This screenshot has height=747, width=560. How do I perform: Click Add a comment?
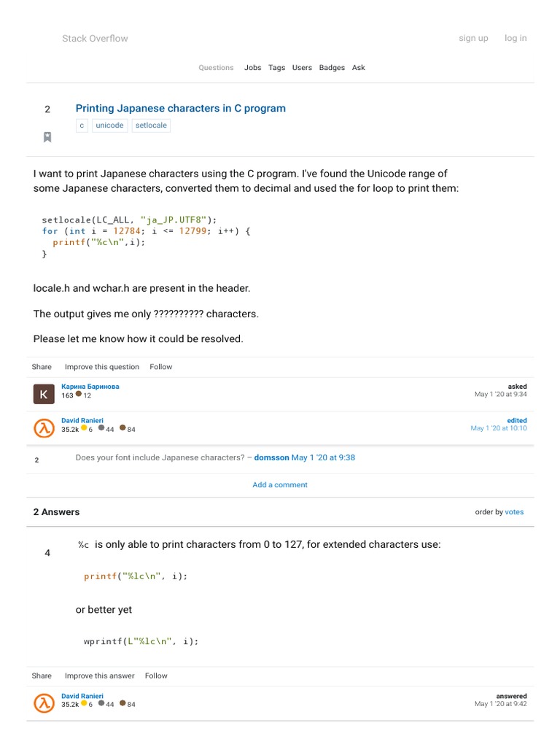coord(280,485)
